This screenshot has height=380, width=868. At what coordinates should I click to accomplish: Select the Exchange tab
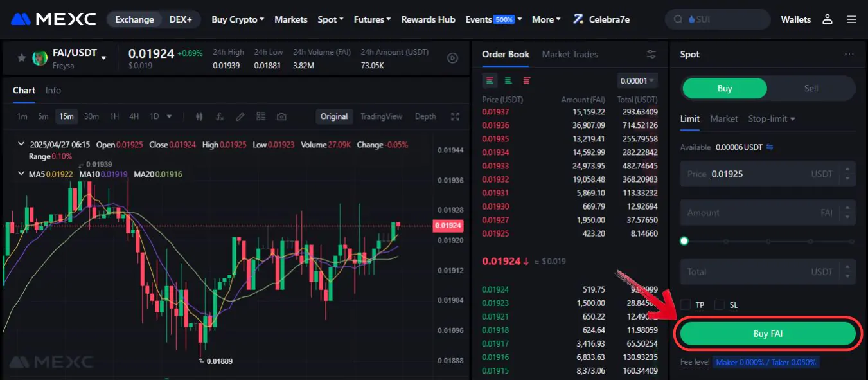[x=134, y=19]
